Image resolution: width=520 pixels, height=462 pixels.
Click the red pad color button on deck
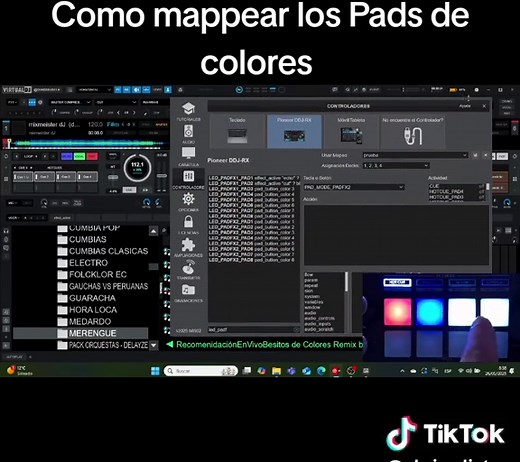click(x=92, y=156)
